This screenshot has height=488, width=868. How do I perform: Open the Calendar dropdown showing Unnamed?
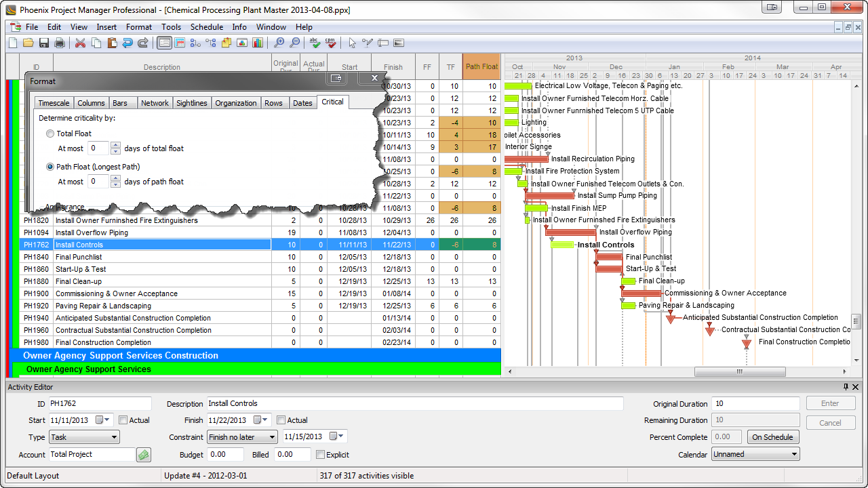click(755, 454)
